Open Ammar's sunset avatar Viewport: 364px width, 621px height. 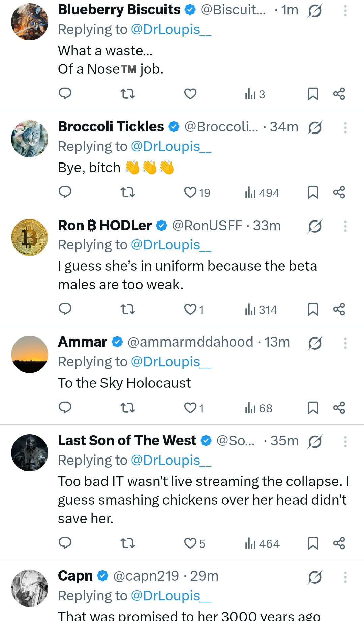pos(30,354)
